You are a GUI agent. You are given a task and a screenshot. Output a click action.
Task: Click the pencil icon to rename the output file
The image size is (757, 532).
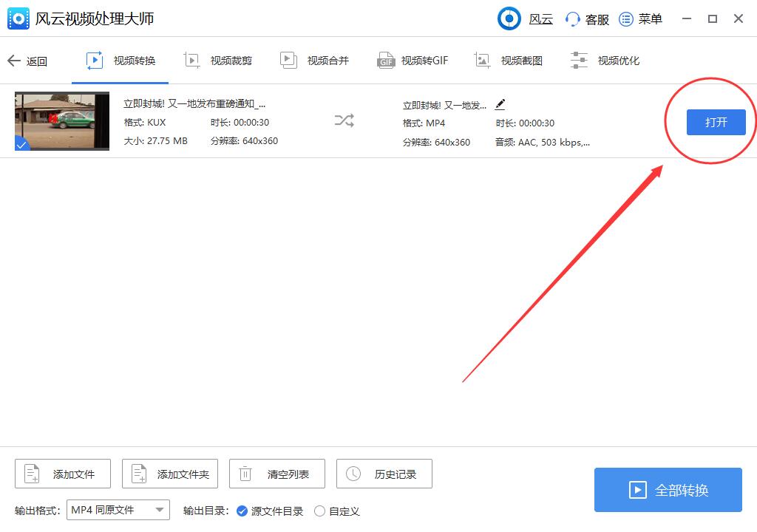(500, 105)
